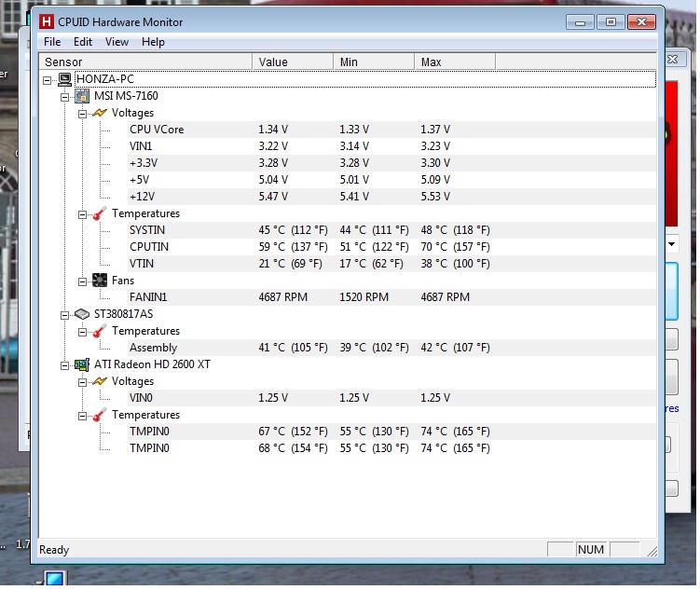Click the ATI Radeon Temperatures thermometer icon
The width and height of the screenshot is (700, 590).
[x=100, y=415]
